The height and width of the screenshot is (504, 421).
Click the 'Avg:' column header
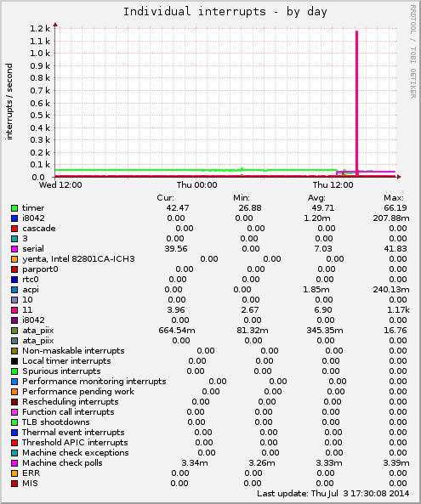(316, 198)
